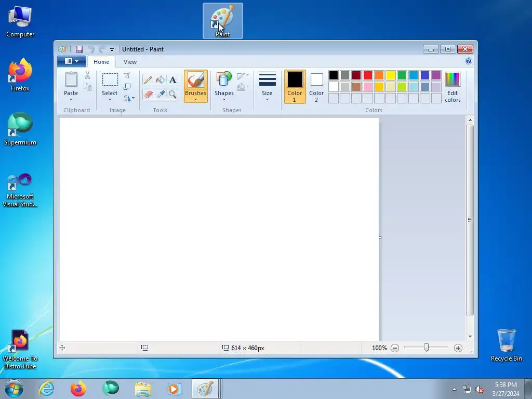Click the Firefox icon in the taskbar
The width and height of the screenshot is (532, 399).
point(78,389)
